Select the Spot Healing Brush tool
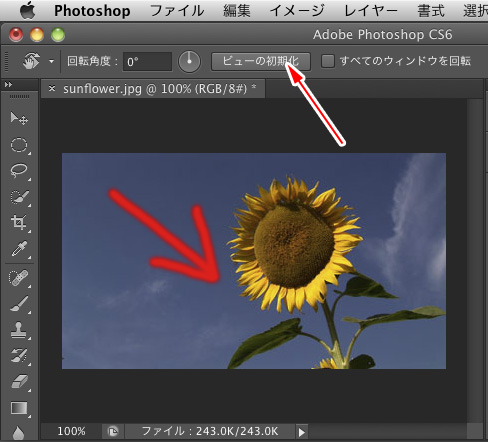Image resolution: width=488 pixels, height=442 pixels. [19, 278]
